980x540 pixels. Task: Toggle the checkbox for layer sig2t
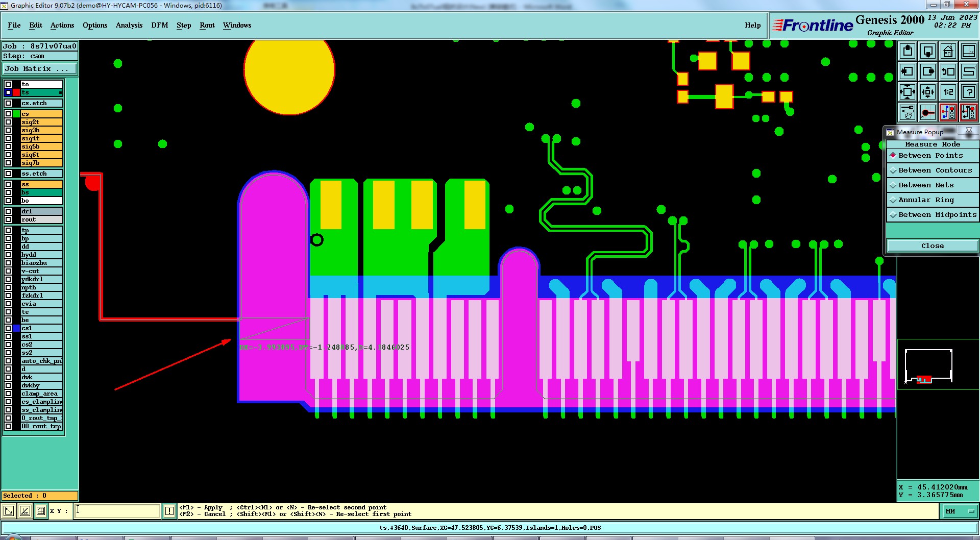click(x=8, y=122)
